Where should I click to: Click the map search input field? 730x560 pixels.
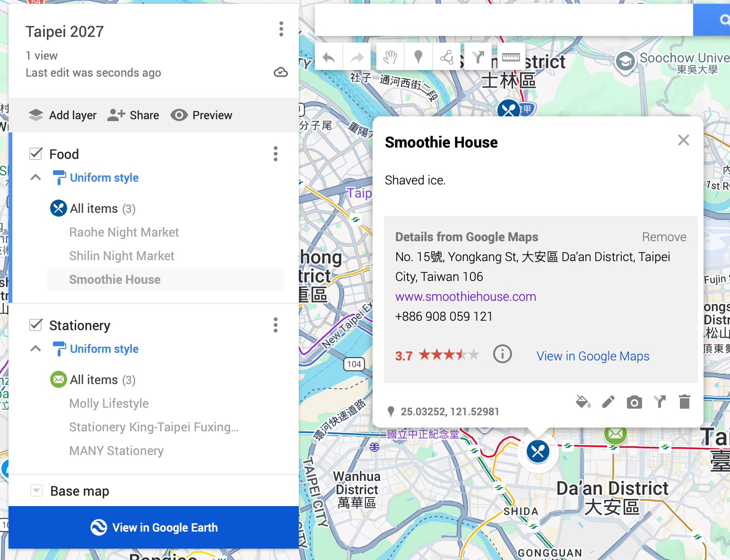tap(504, 19)
